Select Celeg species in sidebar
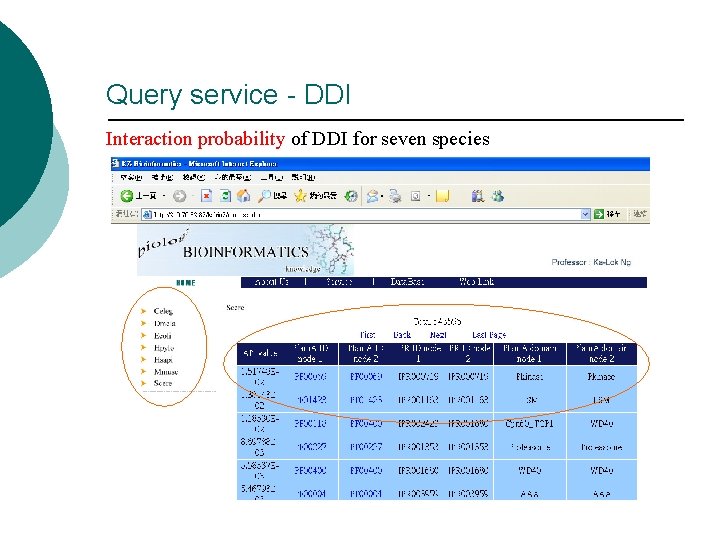Viewport: 720px width, 540px height. (x=163, y=311)
